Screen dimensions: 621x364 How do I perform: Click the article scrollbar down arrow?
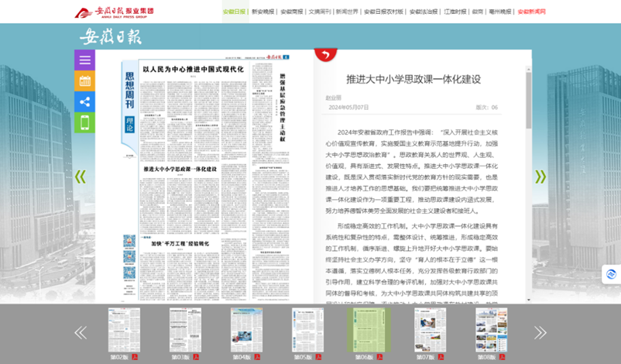point(528,300)
